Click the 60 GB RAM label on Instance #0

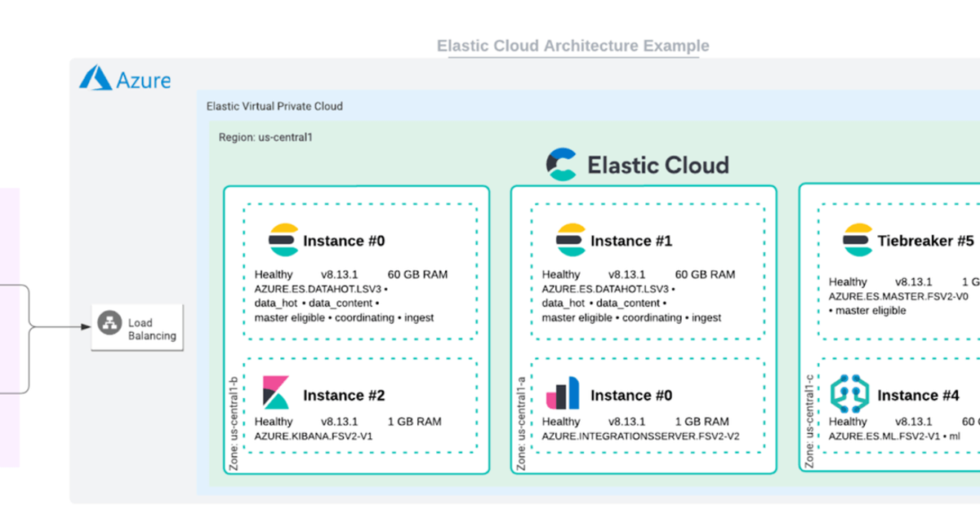[x=417, y=274]
